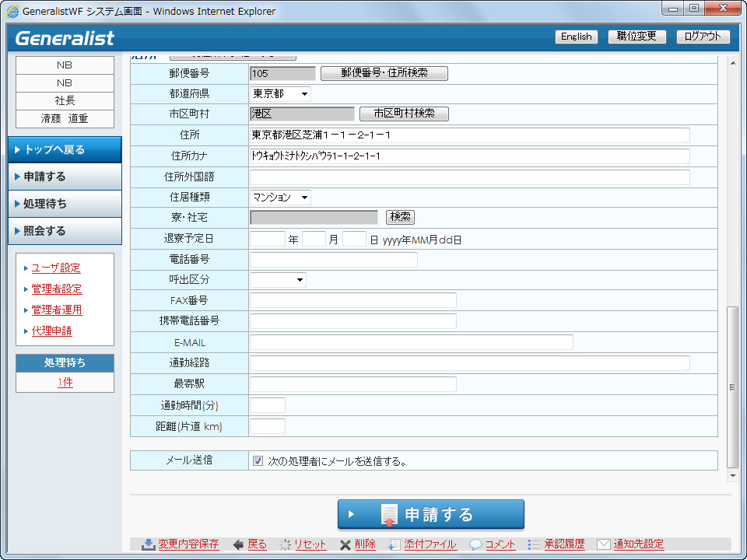Click the 通勤時間(分) input field
Screen dimensions: 747x560
268,405
